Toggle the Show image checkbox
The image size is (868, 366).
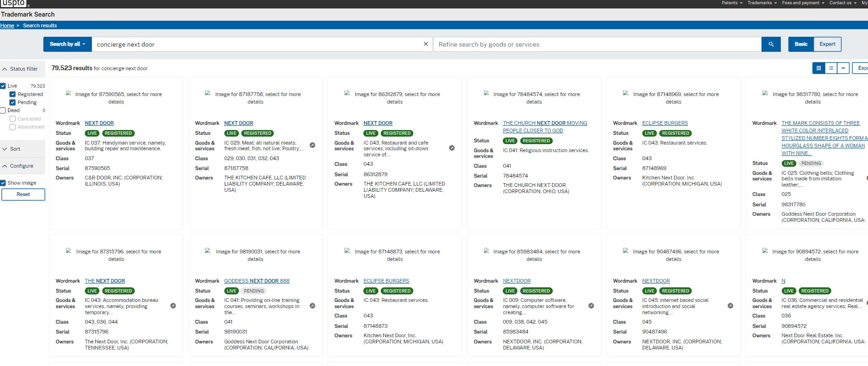pyautogui.click(x=3, y=183)
